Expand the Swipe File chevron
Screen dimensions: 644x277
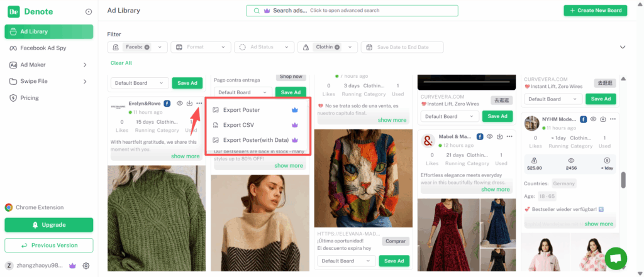[x=85, y=81]
